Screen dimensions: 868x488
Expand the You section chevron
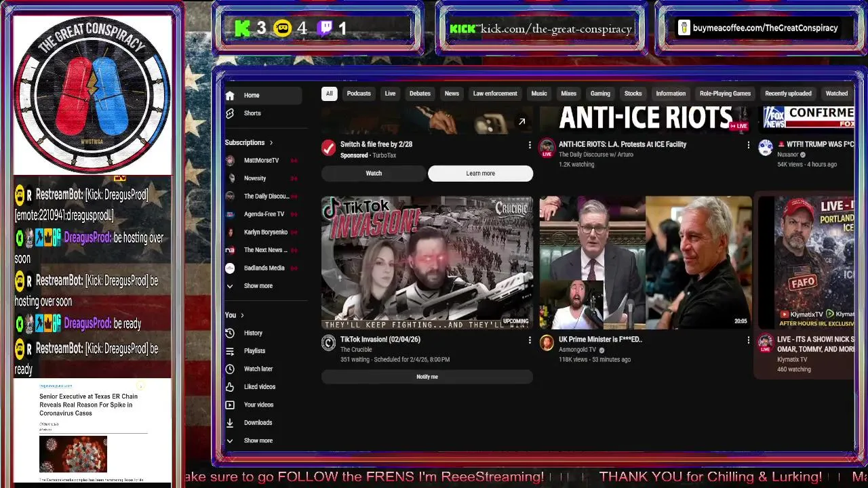click(242, 315)
